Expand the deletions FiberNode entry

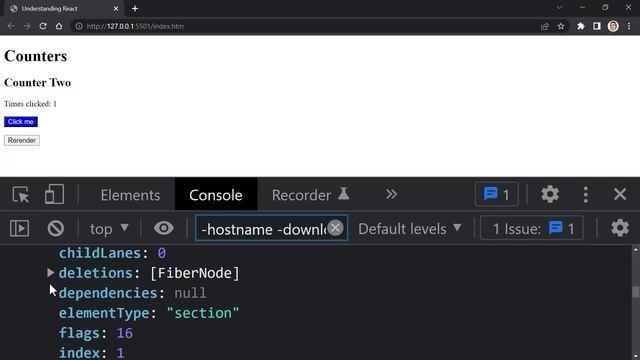pyautogui.click(x=51, y=273)
